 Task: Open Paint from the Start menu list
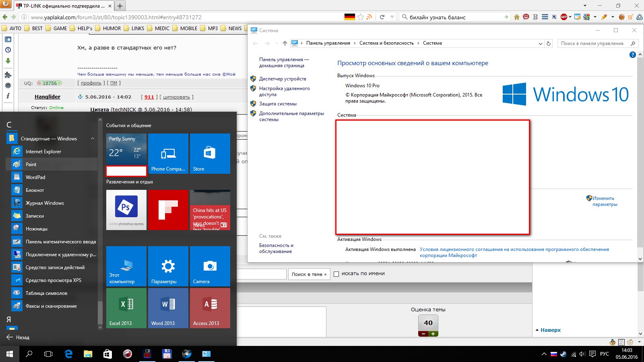pos(52,164)
